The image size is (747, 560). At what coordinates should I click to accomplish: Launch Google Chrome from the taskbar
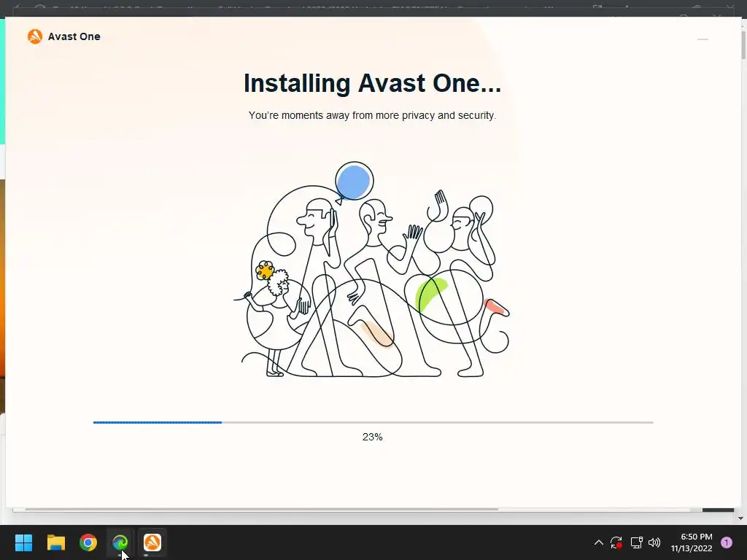point(88,542)
